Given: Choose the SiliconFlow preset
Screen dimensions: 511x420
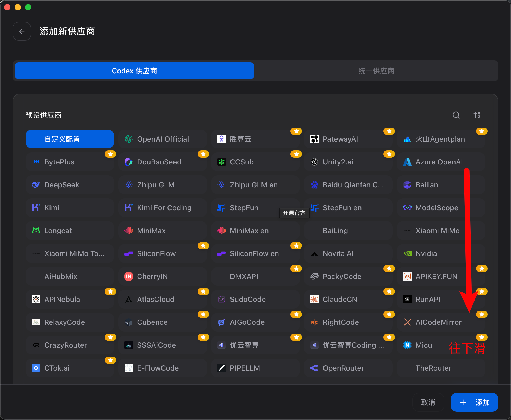Looking at the screenshot, I should coord(163,253).
